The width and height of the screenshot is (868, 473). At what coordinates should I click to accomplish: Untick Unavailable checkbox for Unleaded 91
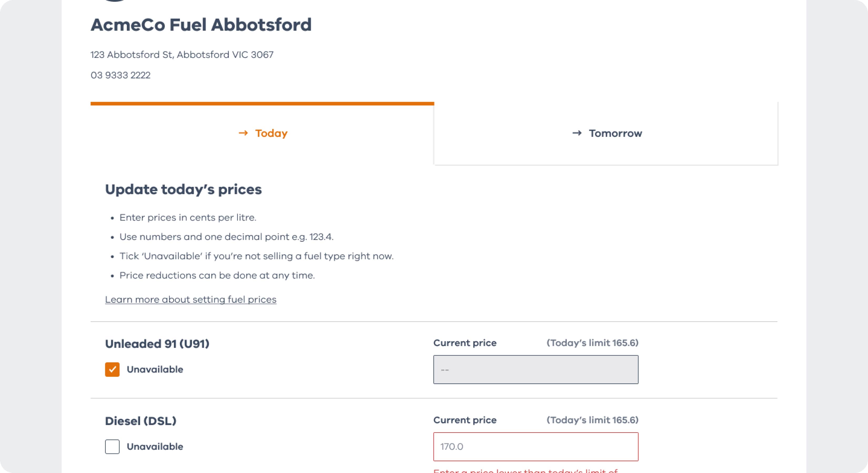(112, 369)
